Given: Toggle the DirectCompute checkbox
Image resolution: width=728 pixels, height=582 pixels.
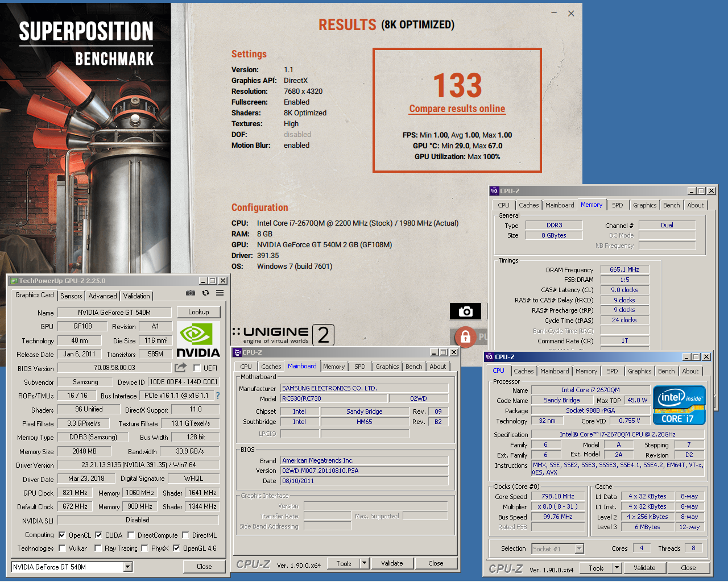Looking at the screenshot, I should (x=131, y=535).
